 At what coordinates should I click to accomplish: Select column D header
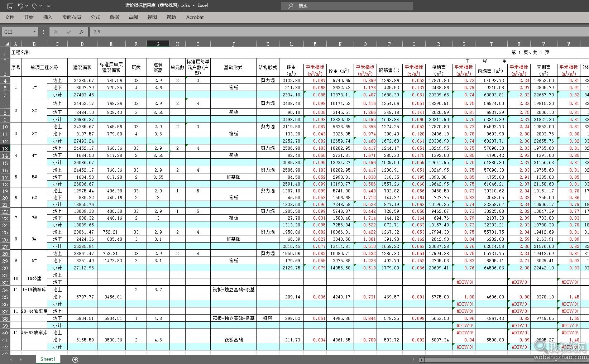click(82, 44)
